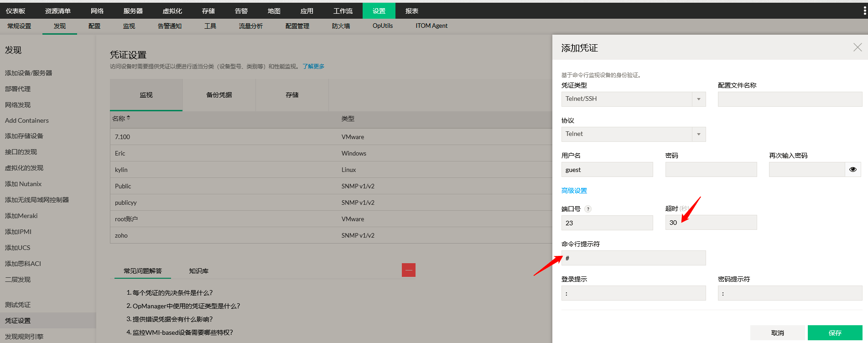Image resolution: width=868 pixels, height=343 pixels.
Task: Open the 地图 top menu
Action: 274,11
